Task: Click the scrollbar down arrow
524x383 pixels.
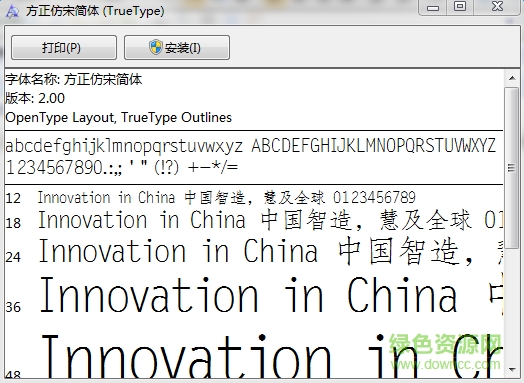Action: tap(512, 369)
